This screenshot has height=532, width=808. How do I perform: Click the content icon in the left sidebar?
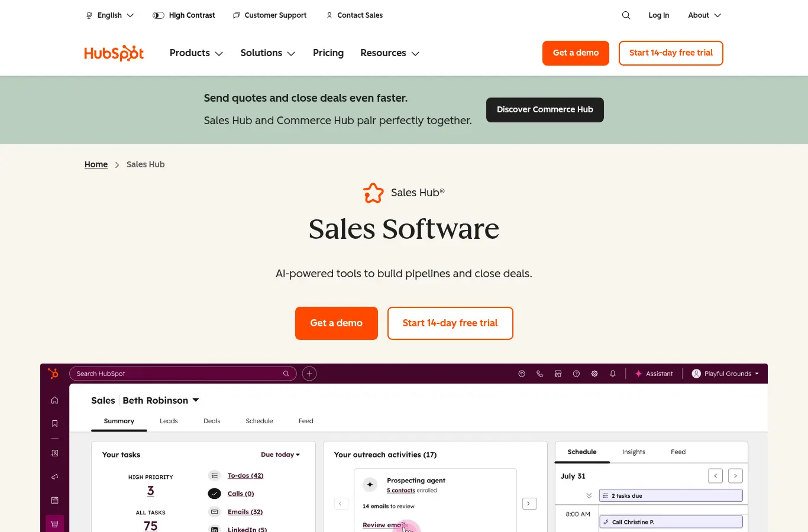[54, 500]
